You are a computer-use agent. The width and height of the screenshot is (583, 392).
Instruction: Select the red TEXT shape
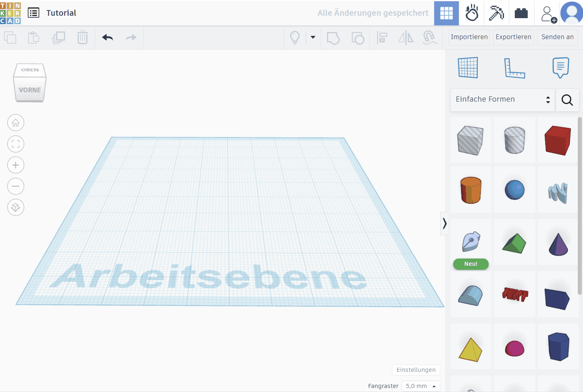514,294
